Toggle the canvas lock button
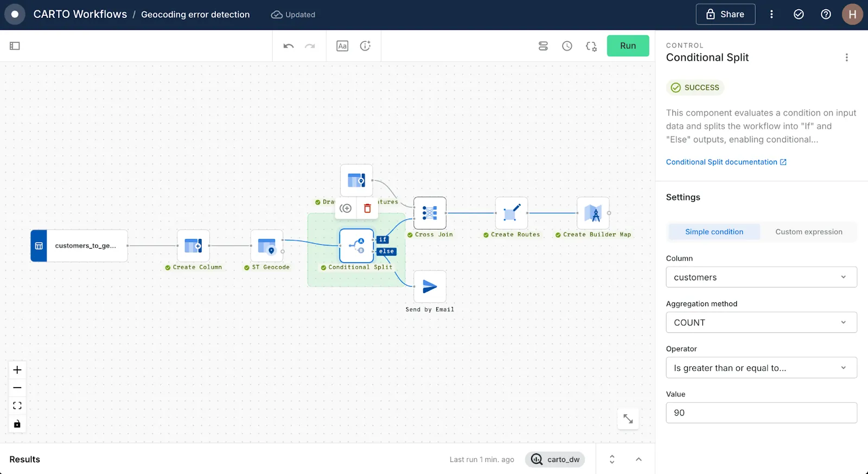Image resolution: width=868 pixels, height=474 pixels. pyautogui.click(x=17, y=424)
